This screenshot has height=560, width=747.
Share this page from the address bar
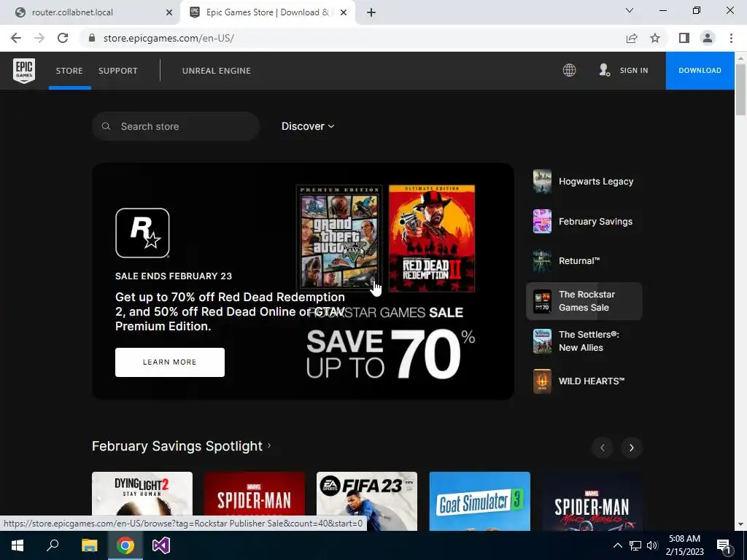coord(632,38)
